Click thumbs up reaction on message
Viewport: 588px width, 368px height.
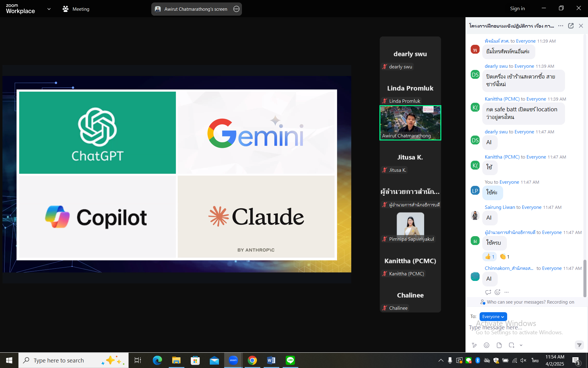pos(490,257)
